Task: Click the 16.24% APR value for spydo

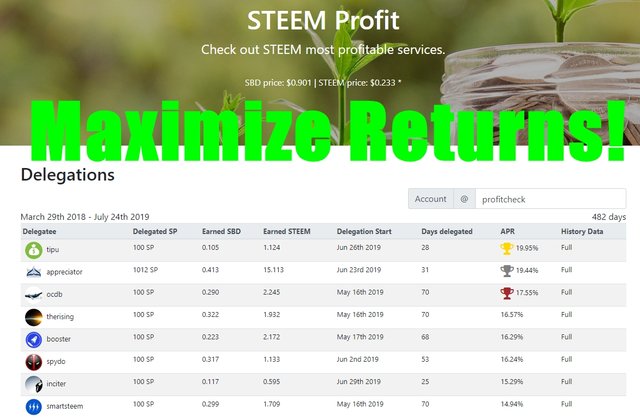Action: [x=512, y=360]
